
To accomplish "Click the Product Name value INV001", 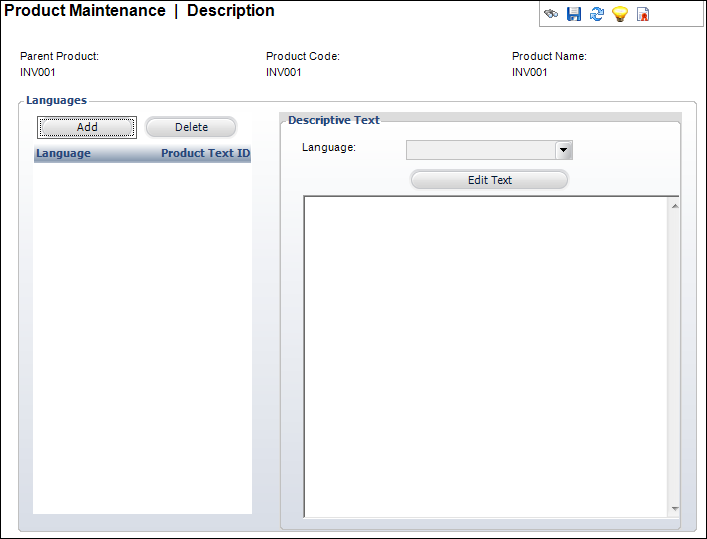I will [529, 72].
